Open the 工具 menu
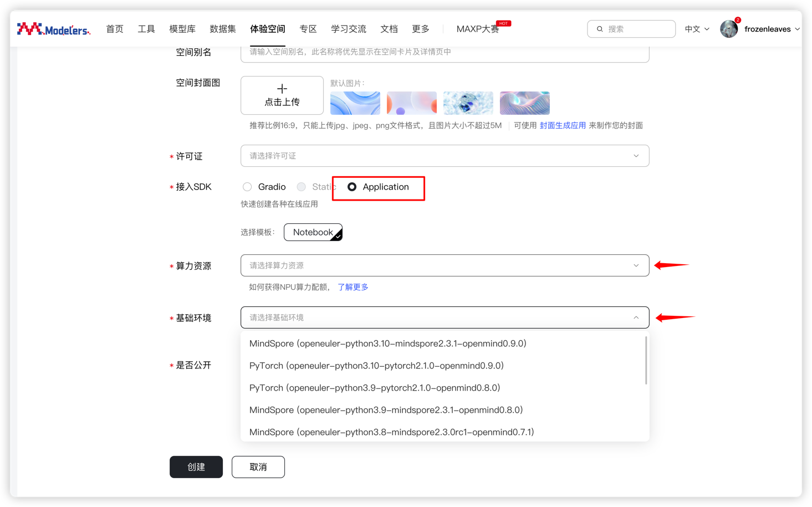Image resolution: width=812 pixels, height=507 pixels. (x=146, y=29)
